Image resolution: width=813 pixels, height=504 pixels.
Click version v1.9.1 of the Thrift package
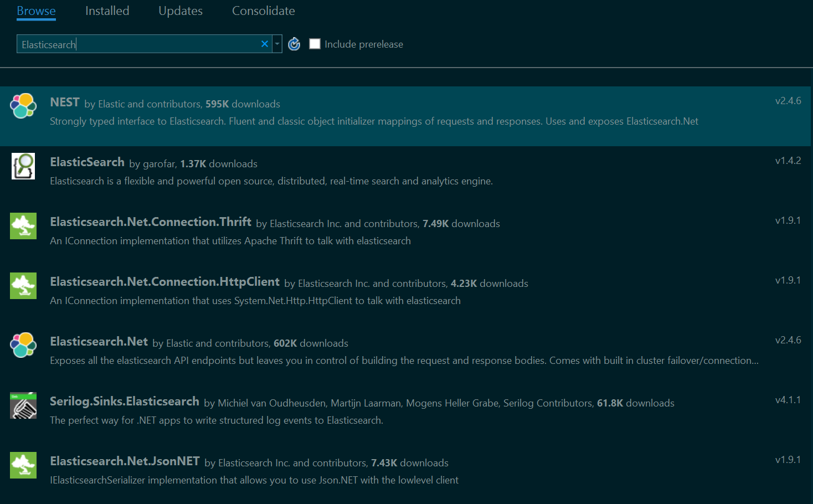coord(788,220)
